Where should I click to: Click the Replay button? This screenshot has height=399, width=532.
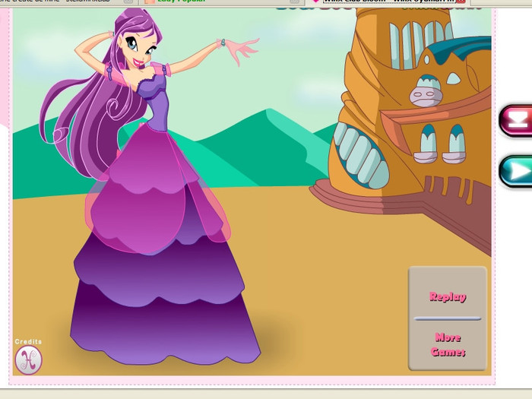pyautogui.click(x=448, y=296)
